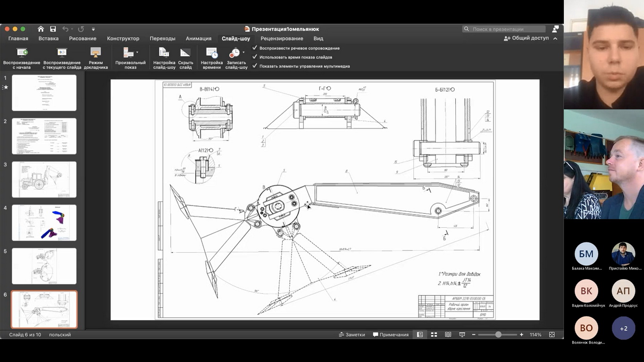This screenshot has height=362, width=644.
Task: Click participant avatar 'АП' Андрій Продоус
Action: [x=623, y=291]
